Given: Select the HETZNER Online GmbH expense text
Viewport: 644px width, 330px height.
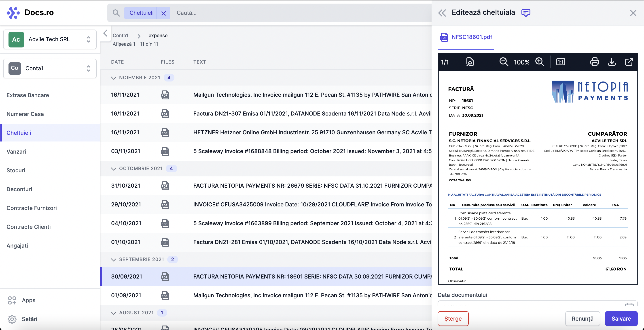Looking at the screenshot, I should point(312,133).
